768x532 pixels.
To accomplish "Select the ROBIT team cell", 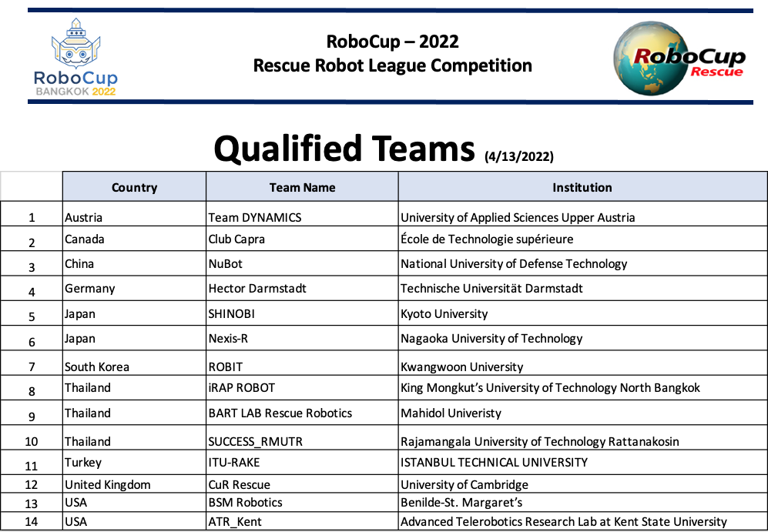I will tap(302, 363).
